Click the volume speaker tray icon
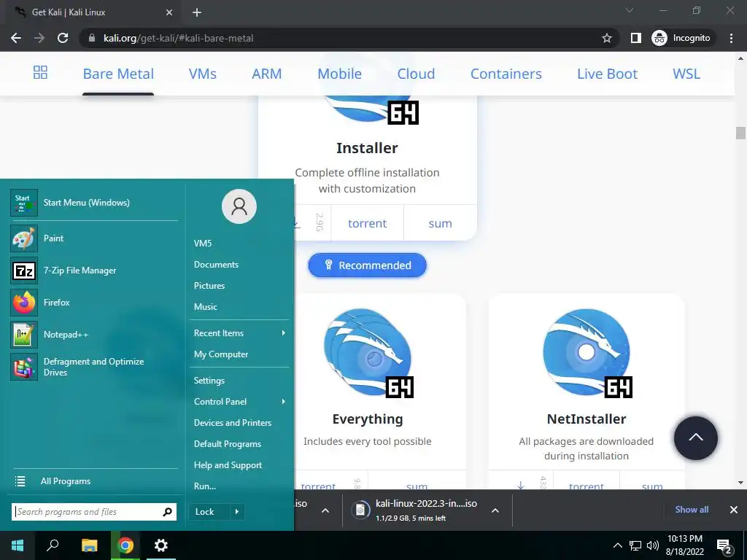The image size is (747, 560). 653,545
